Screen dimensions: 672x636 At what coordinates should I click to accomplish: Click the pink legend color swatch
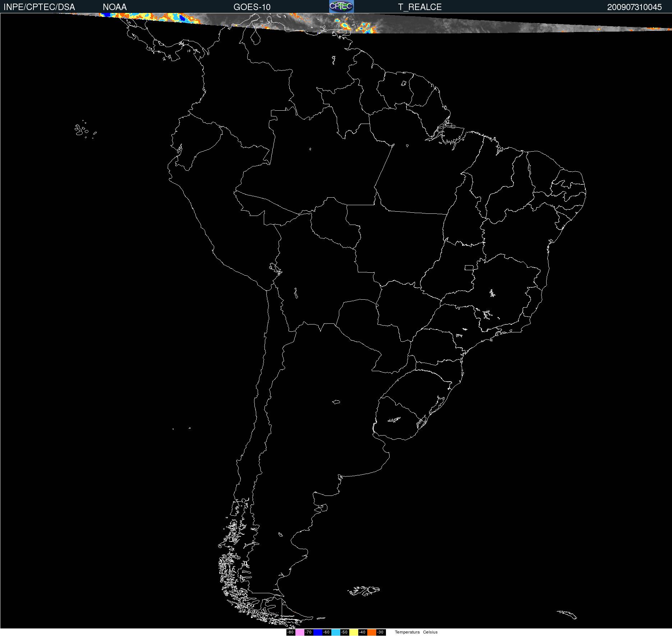[300, 632]
